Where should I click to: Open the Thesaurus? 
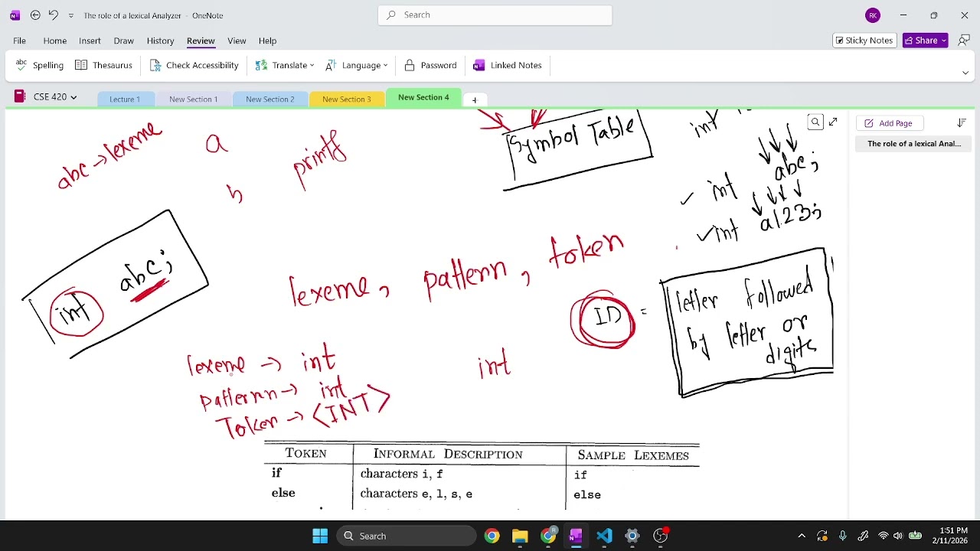point(103,65)
